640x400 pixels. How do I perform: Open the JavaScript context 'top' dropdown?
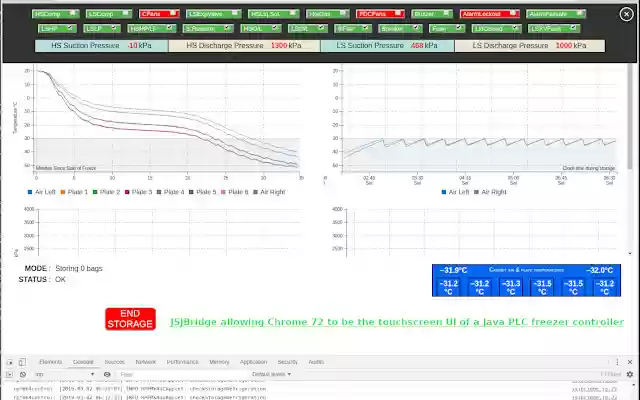coord(64,374)
